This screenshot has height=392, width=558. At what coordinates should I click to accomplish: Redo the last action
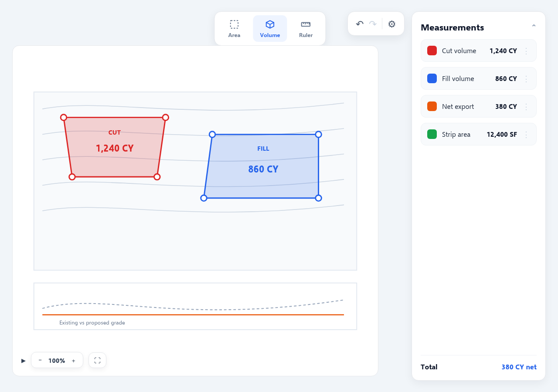[x=373, y=24]
